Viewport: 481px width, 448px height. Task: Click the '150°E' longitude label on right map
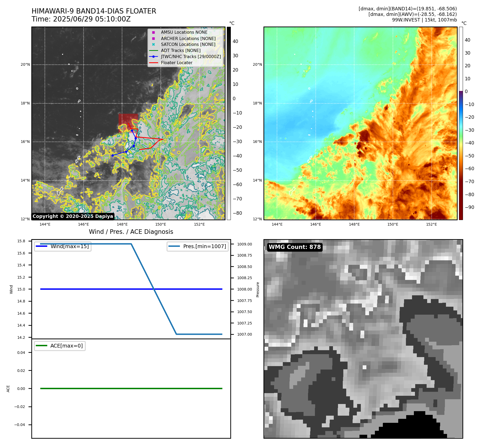coord(393,224)
